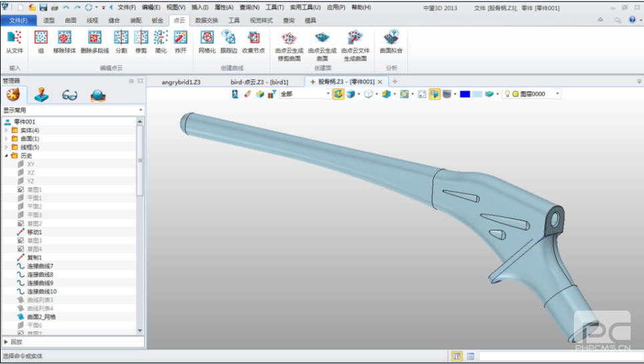Click the dark blue color swatch
This screenshot has width=644, height=364.
(464, 94)
